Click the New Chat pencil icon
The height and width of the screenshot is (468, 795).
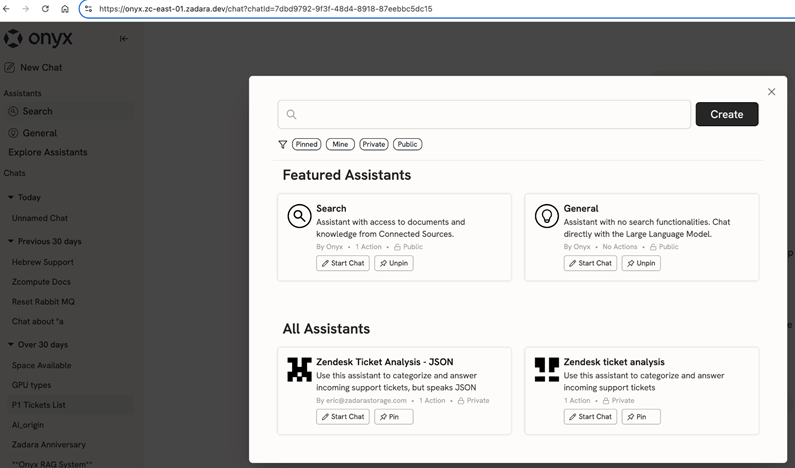9,67
